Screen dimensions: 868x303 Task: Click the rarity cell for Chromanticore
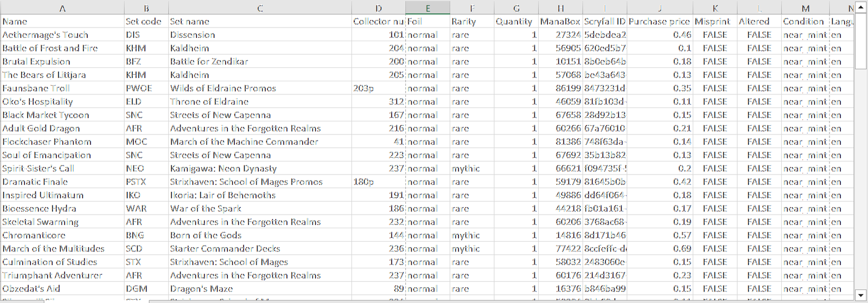(x=472, y=235)
